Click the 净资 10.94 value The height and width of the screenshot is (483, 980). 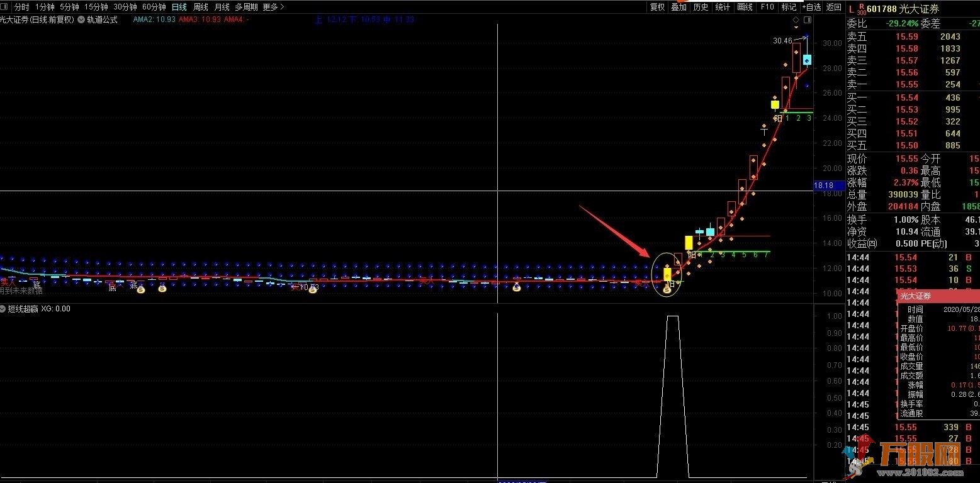coord(907,232)
